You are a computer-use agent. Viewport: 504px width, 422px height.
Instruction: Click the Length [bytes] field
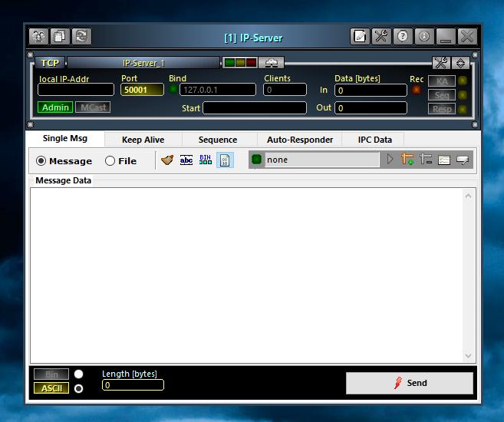(x=133, y=385)
